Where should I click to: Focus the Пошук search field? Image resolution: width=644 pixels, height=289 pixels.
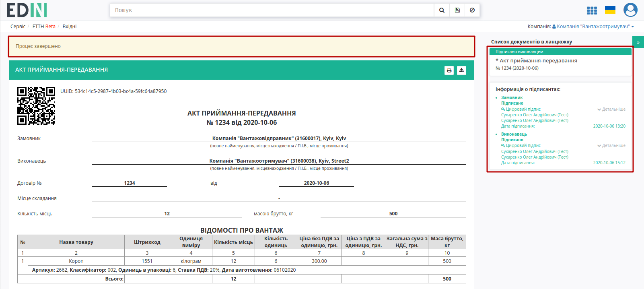tap(272, 10)
